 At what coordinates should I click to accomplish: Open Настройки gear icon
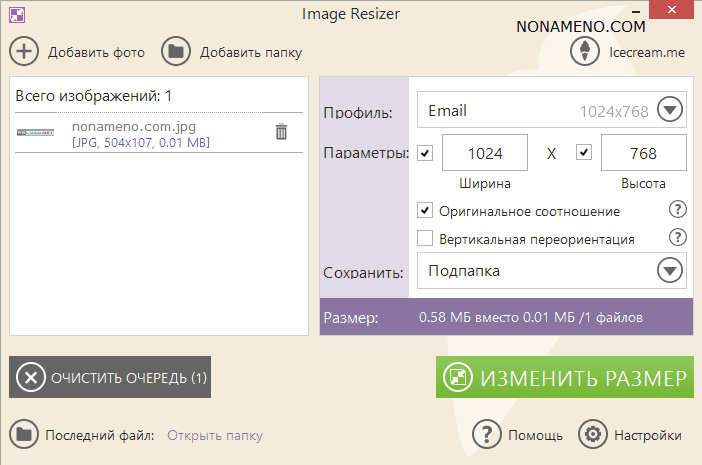593,435
